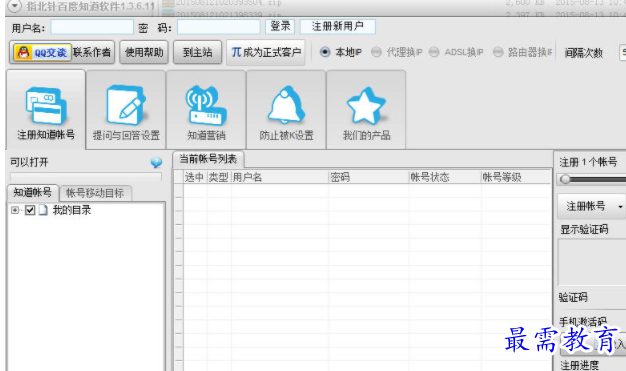This screenshot has width=626, height=371.
Task: Open the 注册知道帐号 icon tab
Action: click(46, 110)
